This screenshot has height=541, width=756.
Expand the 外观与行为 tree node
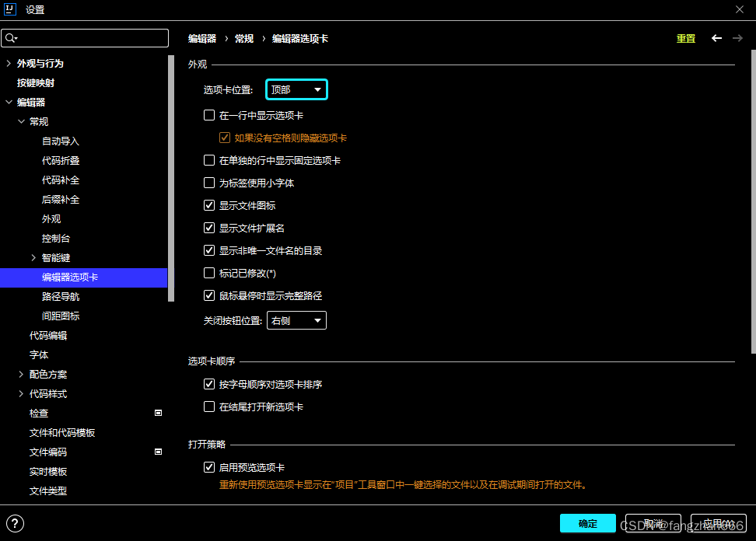[9, 64]
